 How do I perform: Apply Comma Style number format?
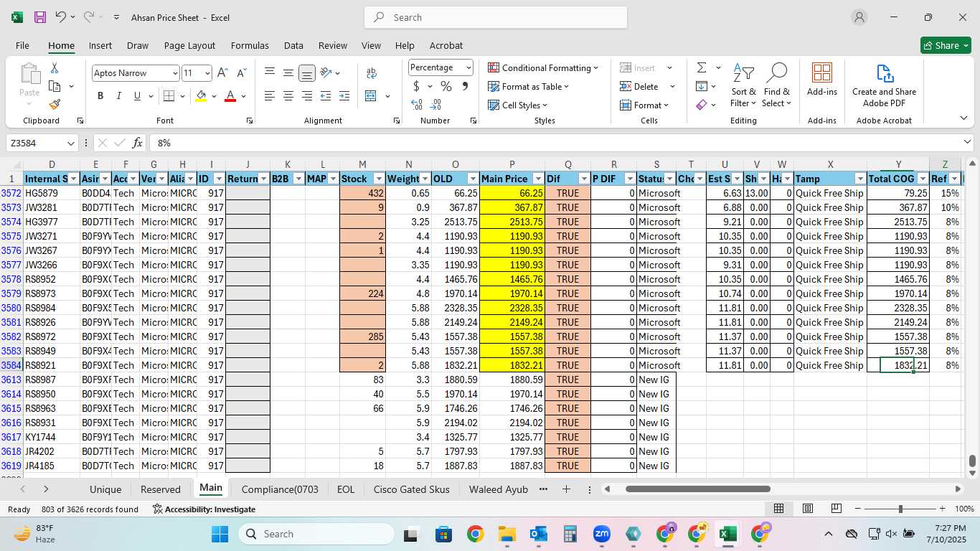coord(465,87)
